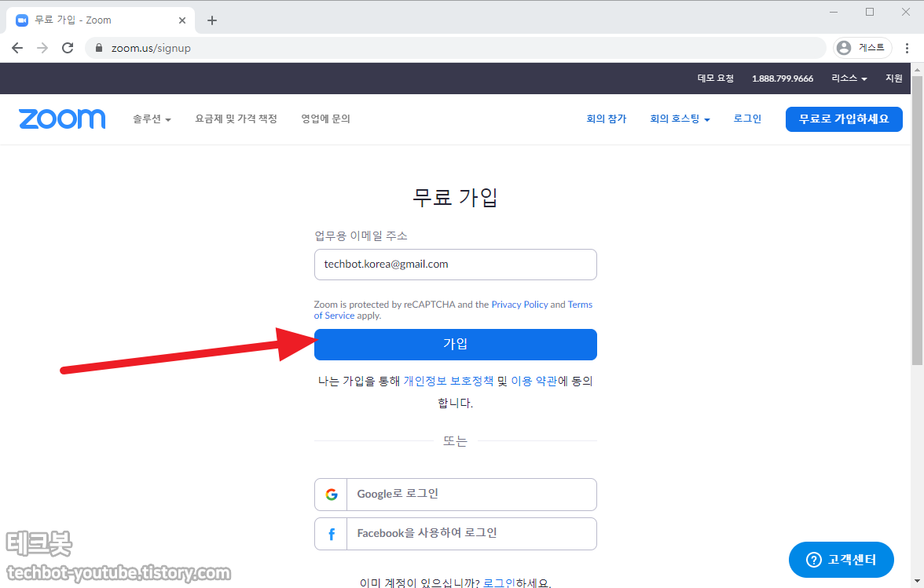Click the browser forward arrow
924x588 pixels.
coord(42,48)
